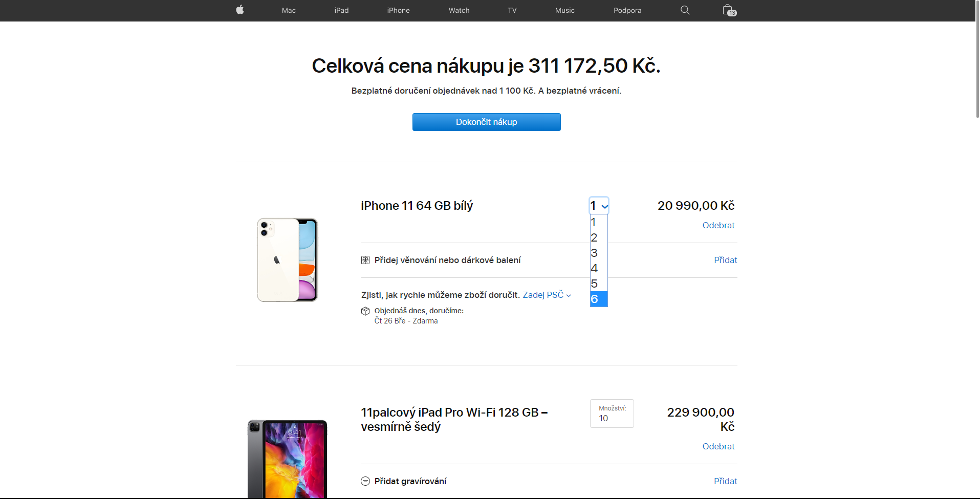Select quantity 6 from the list
This screenshot has width=980, height=499.
pos(598,299)
